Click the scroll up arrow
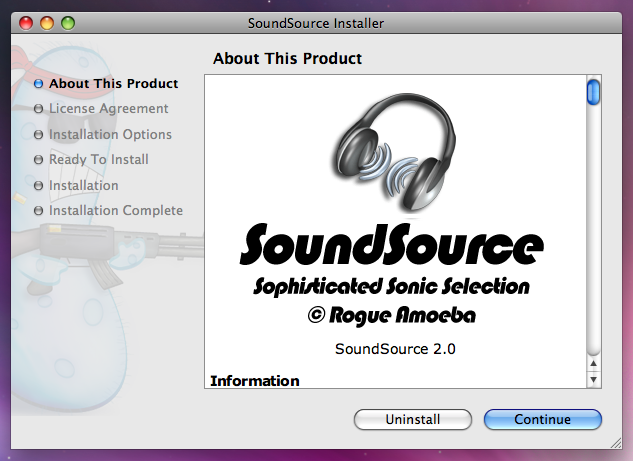The height and width of the screenshot is (461, 633). [593, 364]
